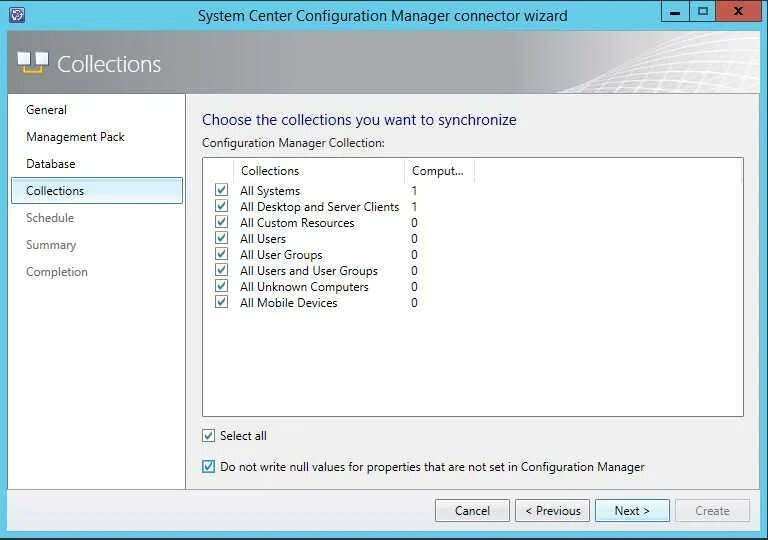This screenshot has height=540, width=768.
Task: Click the Collections header icon
Action: click(32, 63)
